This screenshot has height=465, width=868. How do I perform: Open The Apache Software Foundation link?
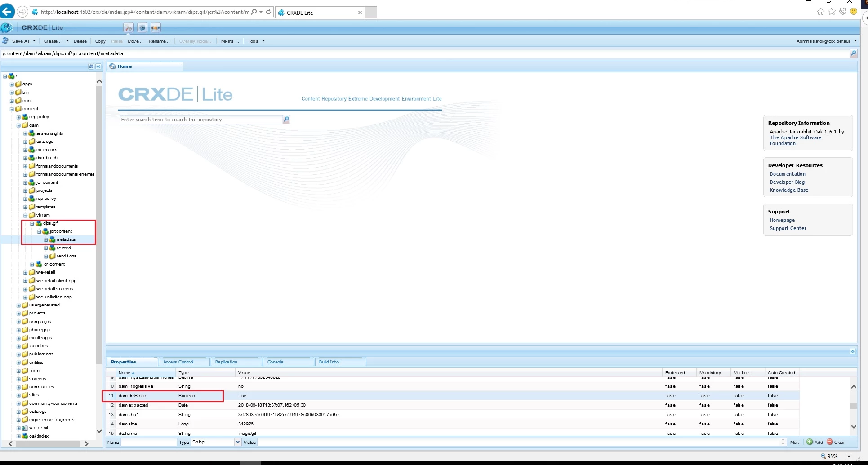[x=796, y=141]
